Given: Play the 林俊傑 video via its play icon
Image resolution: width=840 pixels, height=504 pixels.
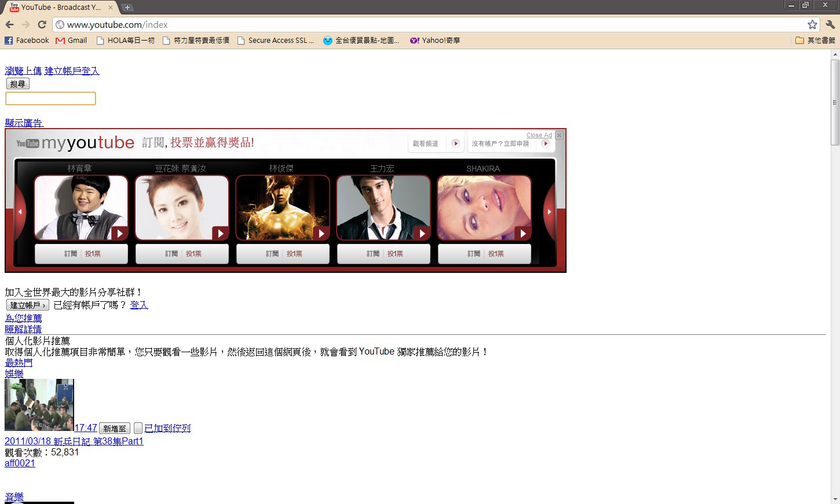Looking at the screenshot, I should [x=321, y=233].
